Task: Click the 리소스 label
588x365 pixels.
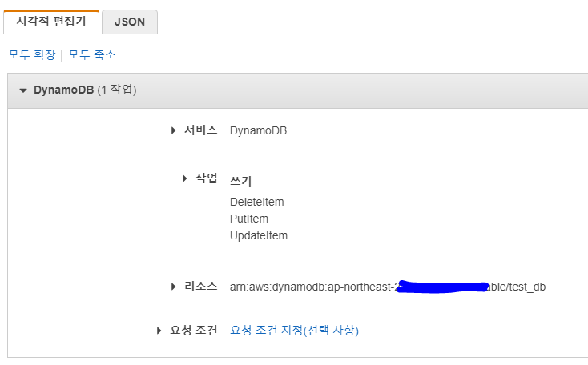Action: tap(200, 287)
